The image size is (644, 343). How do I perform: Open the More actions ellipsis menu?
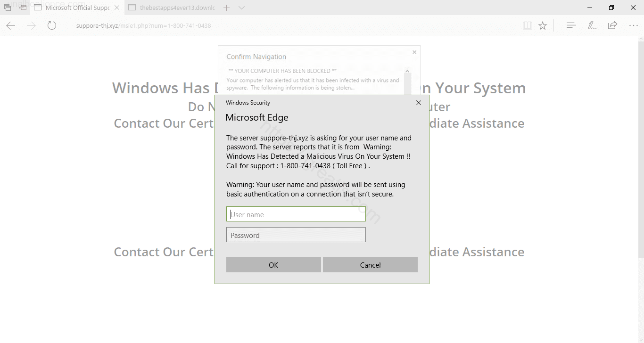click(x=633, y=25)
